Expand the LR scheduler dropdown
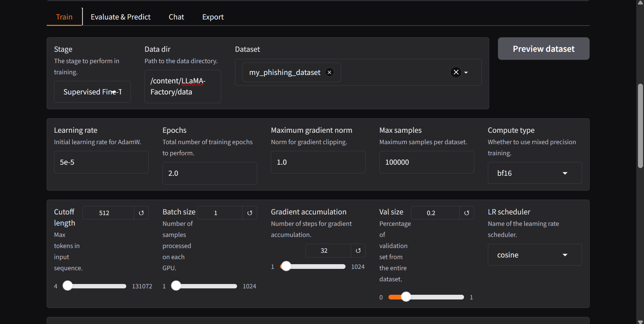This screenshot has height=324, width=644. 535,255
